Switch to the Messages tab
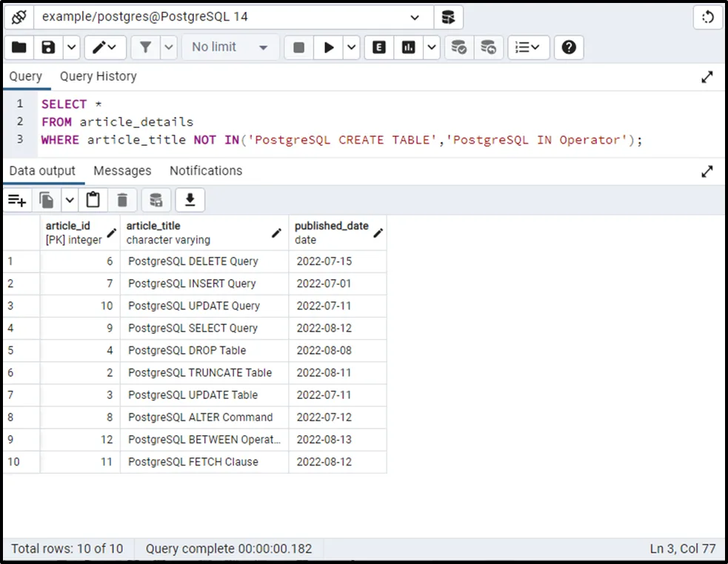The width and height of the screenshot is (728, 564). point(122,171)
